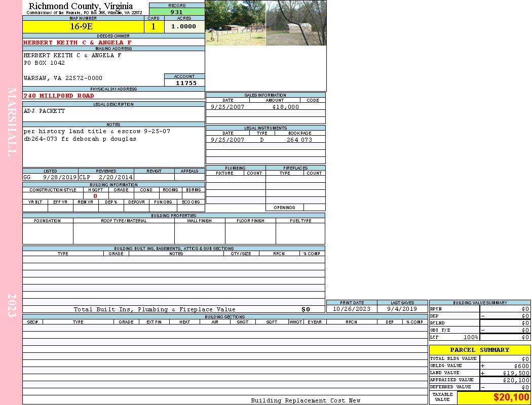The width and height of the screenshot is (532, 405).
Task: Select the account number 11755
Action: pos(186,83)
